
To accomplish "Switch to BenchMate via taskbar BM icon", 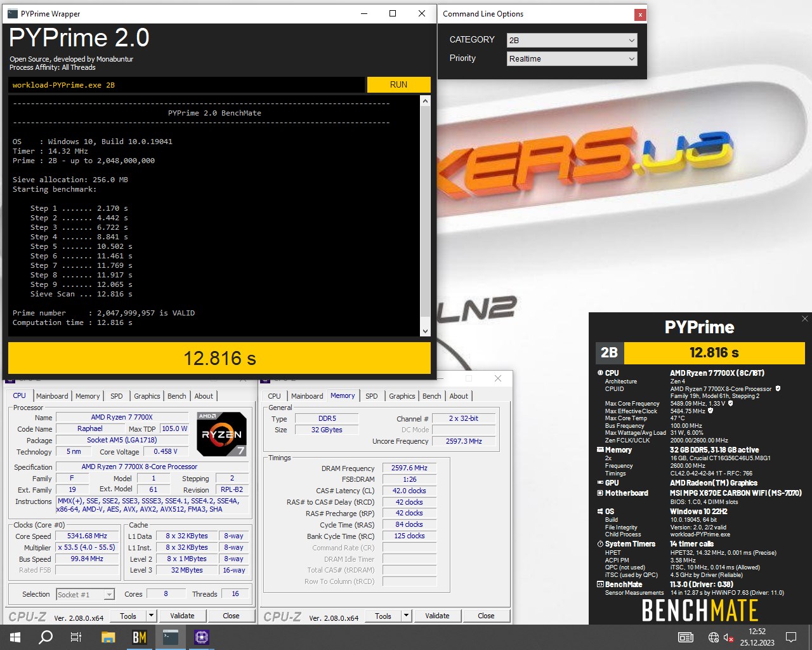I will [139, 637].
